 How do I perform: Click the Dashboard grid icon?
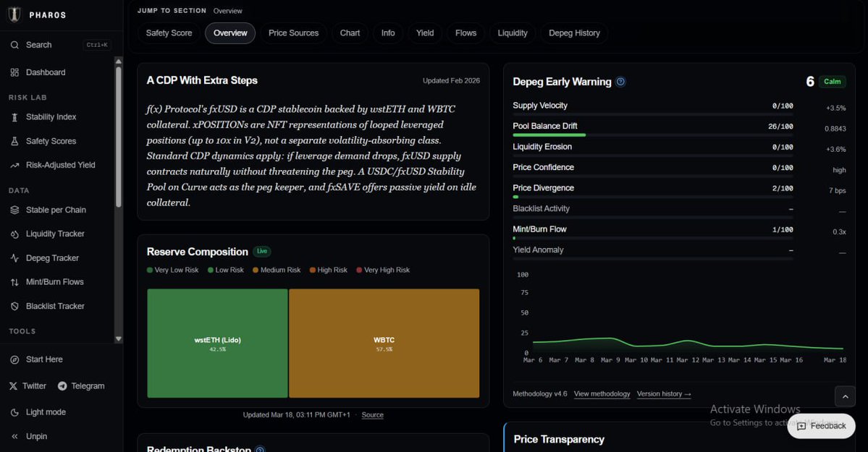pos(15,72)
